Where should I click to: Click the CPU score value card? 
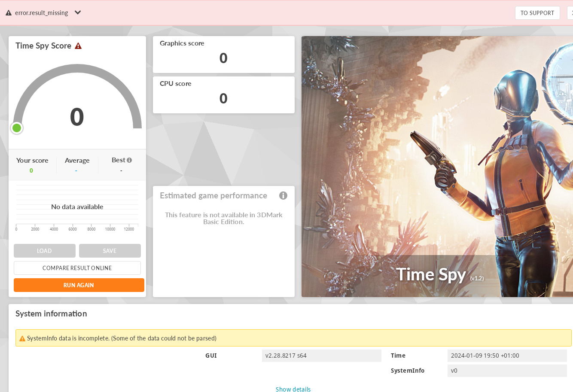[x=224, y=95]
